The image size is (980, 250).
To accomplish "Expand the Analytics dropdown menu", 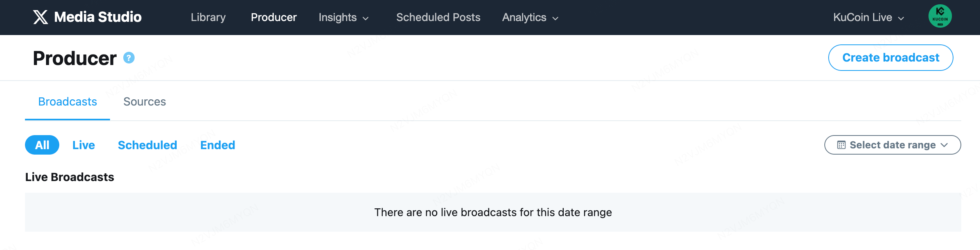I will point(530,18).
